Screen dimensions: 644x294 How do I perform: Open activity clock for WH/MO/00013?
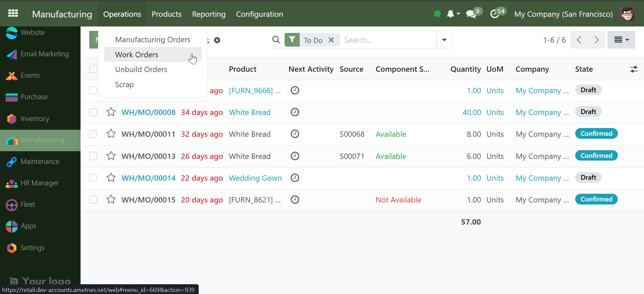coord(295,156)
